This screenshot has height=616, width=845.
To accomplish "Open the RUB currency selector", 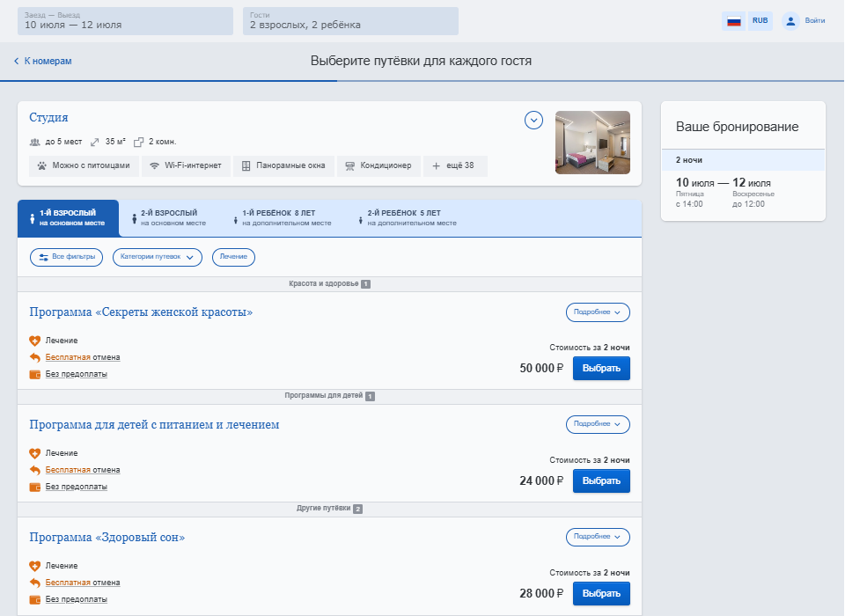I will click(x=760, y=21).
